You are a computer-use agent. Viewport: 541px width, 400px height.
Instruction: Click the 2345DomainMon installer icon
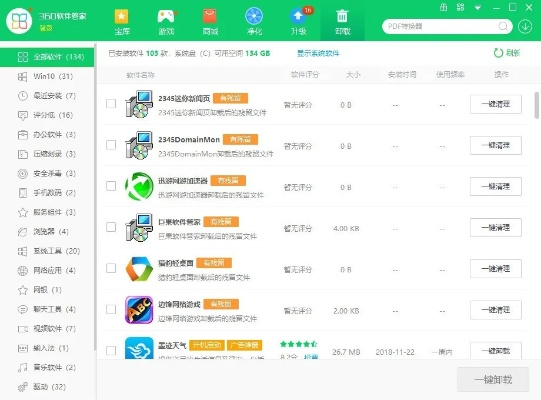(139, 145)
